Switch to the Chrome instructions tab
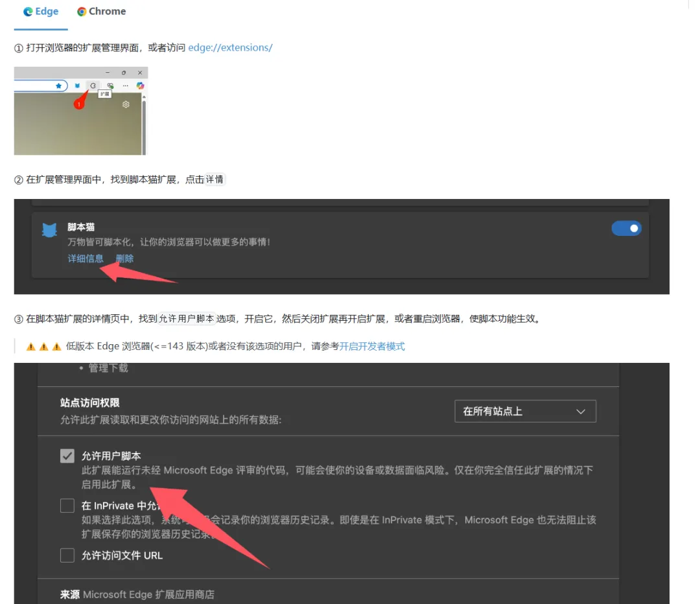 101,12
